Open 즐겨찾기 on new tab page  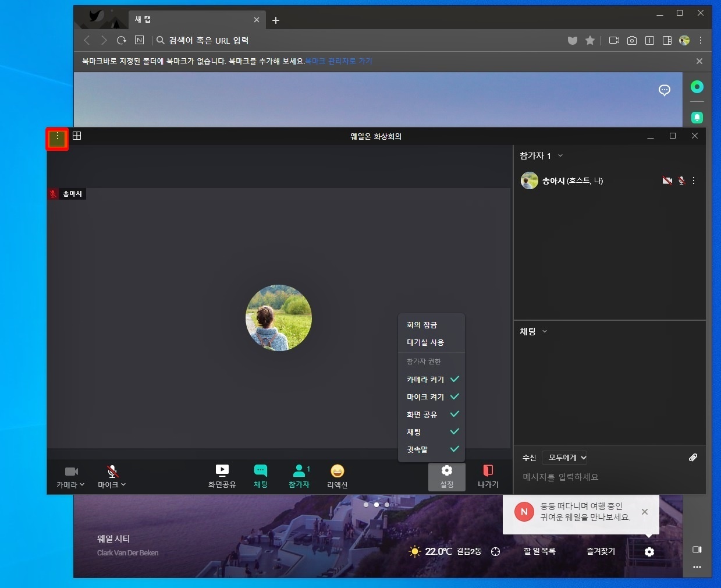coord(601,551)
